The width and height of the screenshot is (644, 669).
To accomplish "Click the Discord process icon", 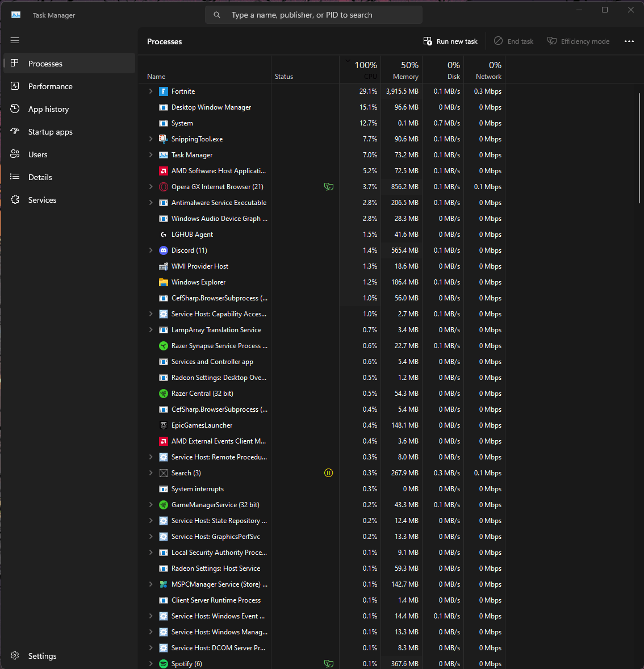I will coord(164,250).
